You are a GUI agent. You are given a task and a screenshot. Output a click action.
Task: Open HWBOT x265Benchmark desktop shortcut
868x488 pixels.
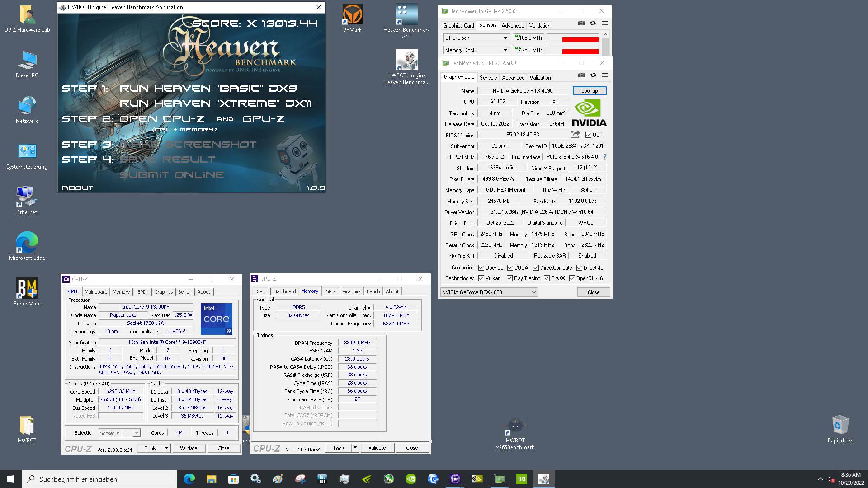point(515,433)
